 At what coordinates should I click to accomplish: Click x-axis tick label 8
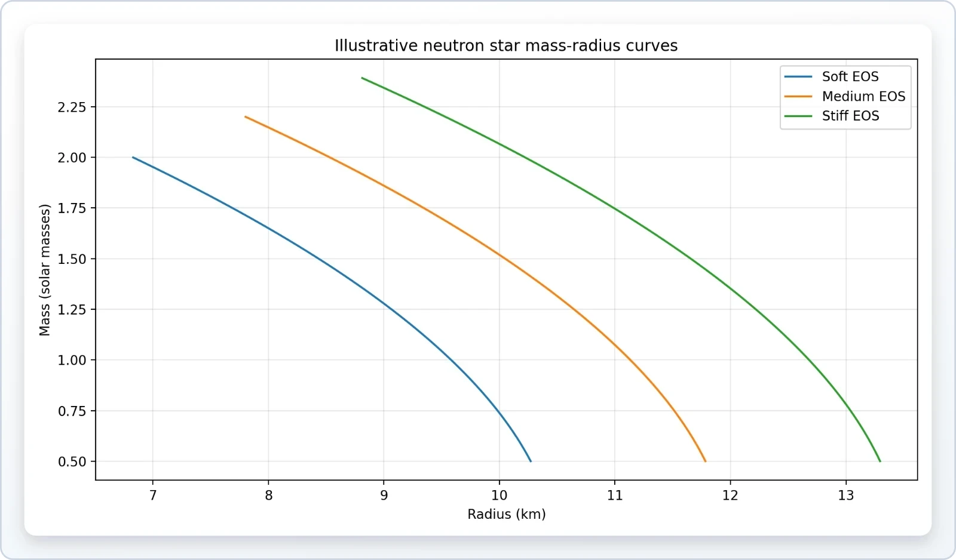coord(268,495)
